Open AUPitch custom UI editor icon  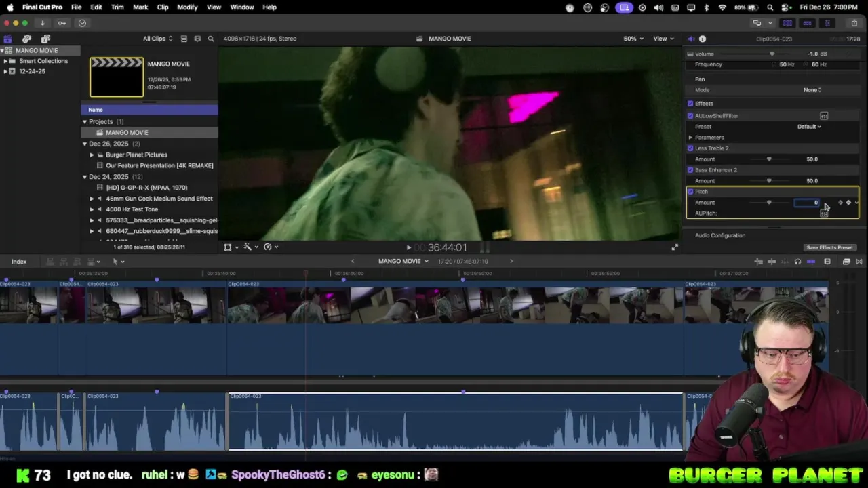point(824,213)
